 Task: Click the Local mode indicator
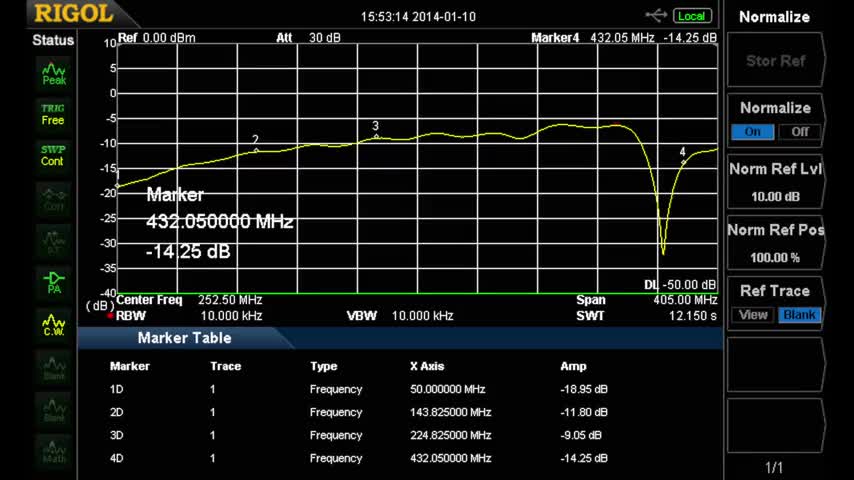coord(692,16)
